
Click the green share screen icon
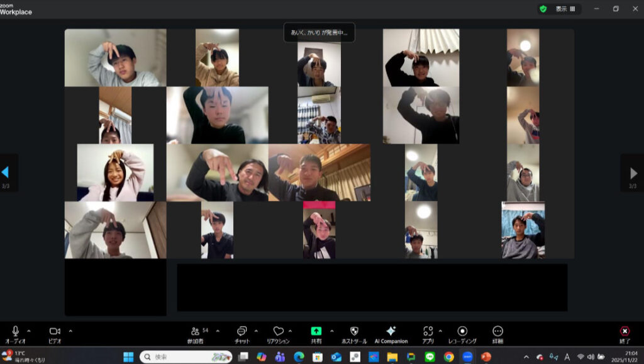316,331
